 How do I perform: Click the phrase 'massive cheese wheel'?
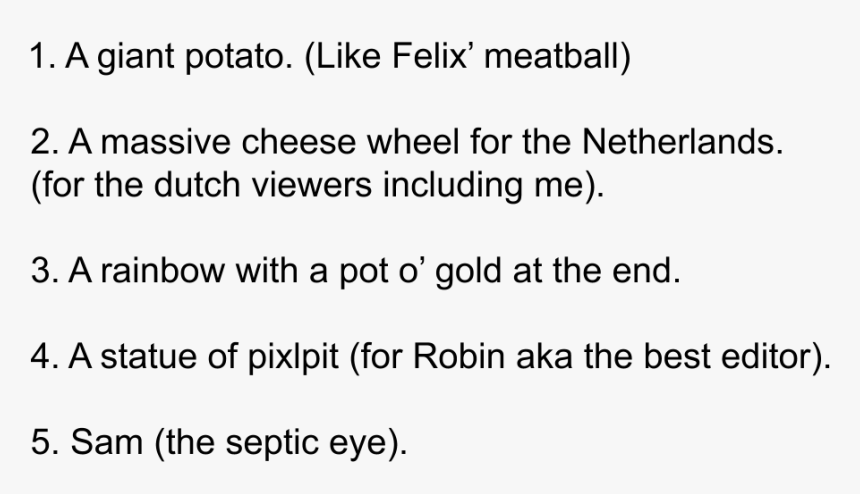280,142
